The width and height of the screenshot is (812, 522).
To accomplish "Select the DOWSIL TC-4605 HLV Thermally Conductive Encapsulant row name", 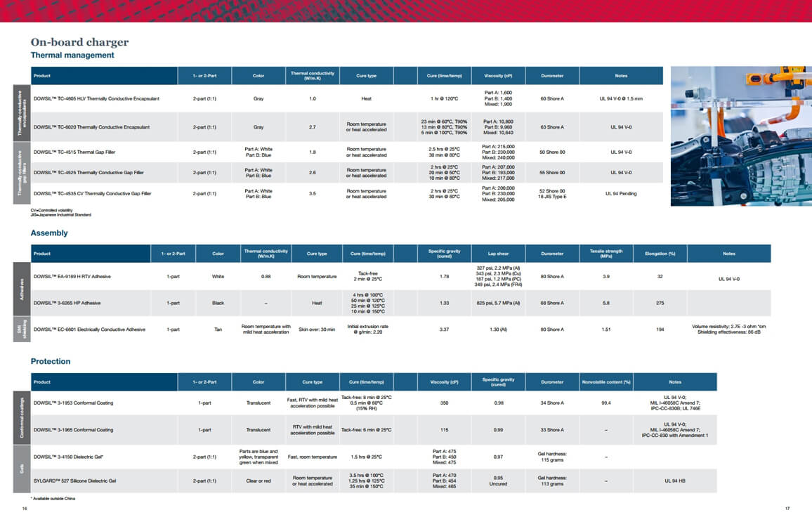I will click(x=96, y=98).
